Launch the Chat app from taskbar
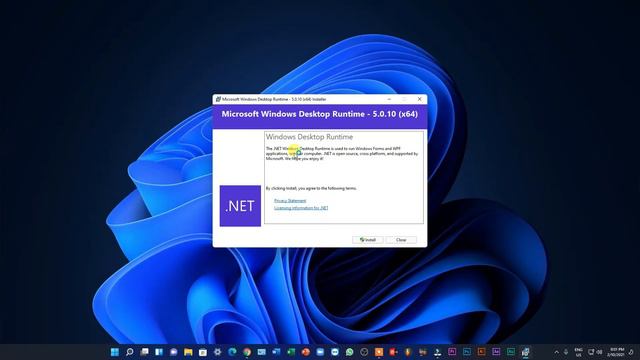 coord(173,352)
